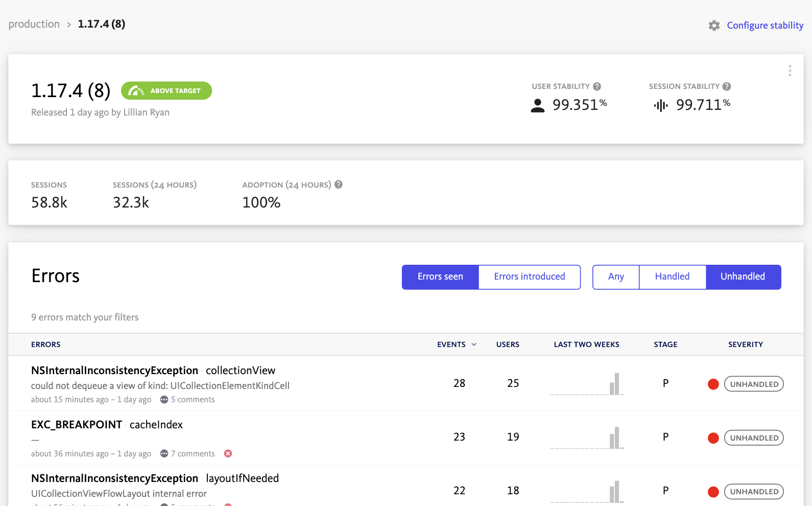The width and height of the screenshot is (812, 506).
Task: Click the 58.8k sessions value
Action: click(49, 203)
